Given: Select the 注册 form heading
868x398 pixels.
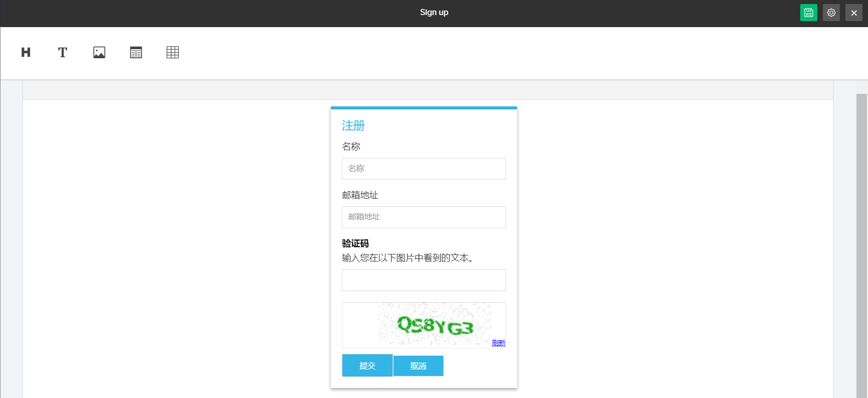Looking at the screenshot, I should (x=353, y=125).
